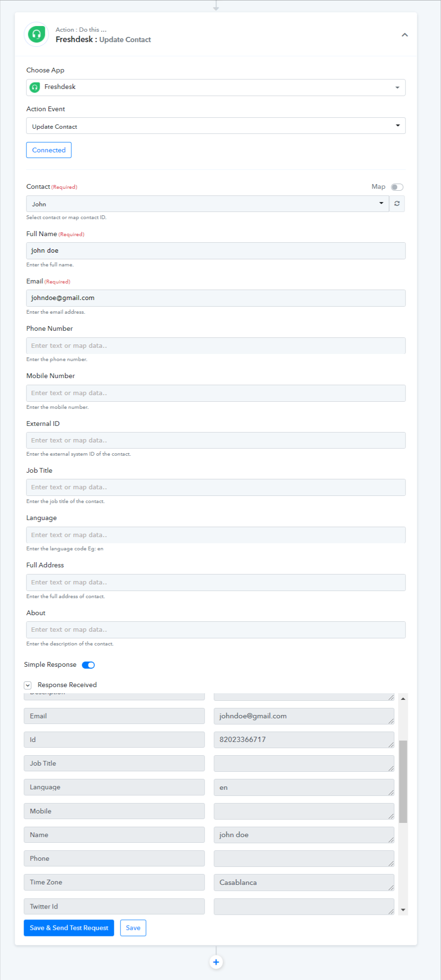The width and height of the screenshot is (441, 980).
Task: Turn off the Simple Response toggle
Action: (x=88, y=665)
